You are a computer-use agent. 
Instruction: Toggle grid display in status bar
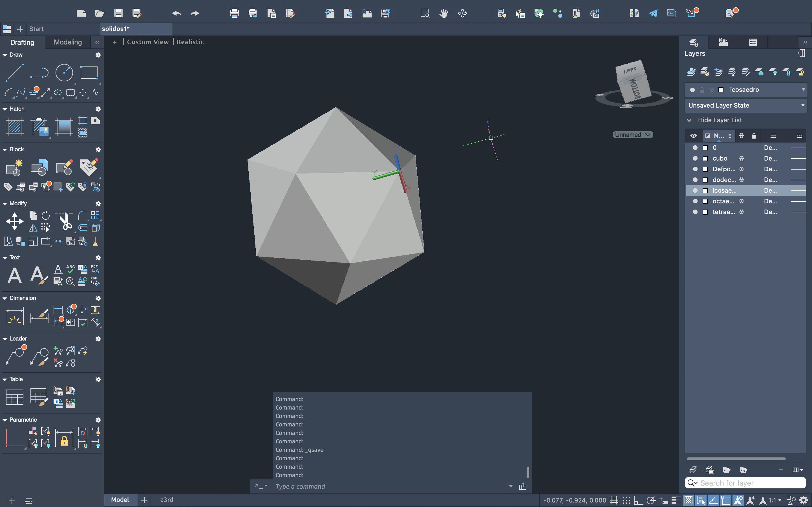tap(614, 500)
